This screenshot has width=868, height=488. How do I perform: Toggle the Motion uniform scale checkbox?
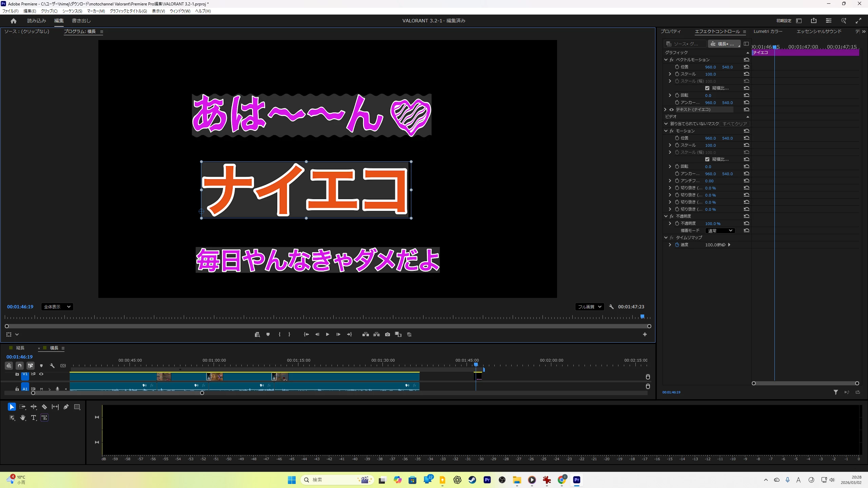pos(707,159)
